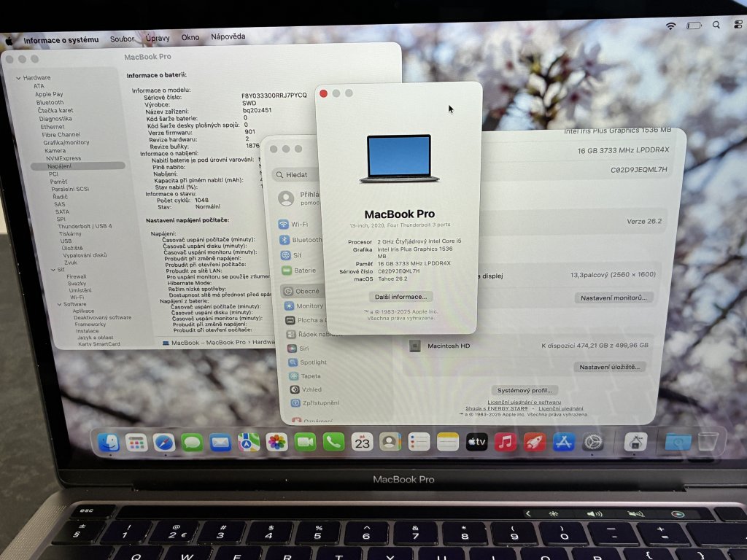The width and height of the screenshot is (747, 560).
Task: Open the Úpravy menu
Action: (158, 38)
